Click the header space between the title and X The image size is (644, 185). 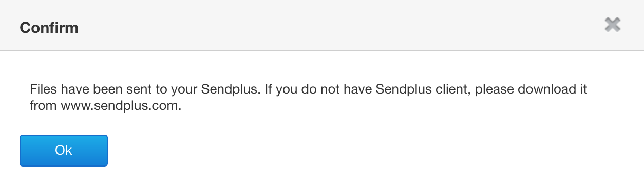(x=339, y=25)
